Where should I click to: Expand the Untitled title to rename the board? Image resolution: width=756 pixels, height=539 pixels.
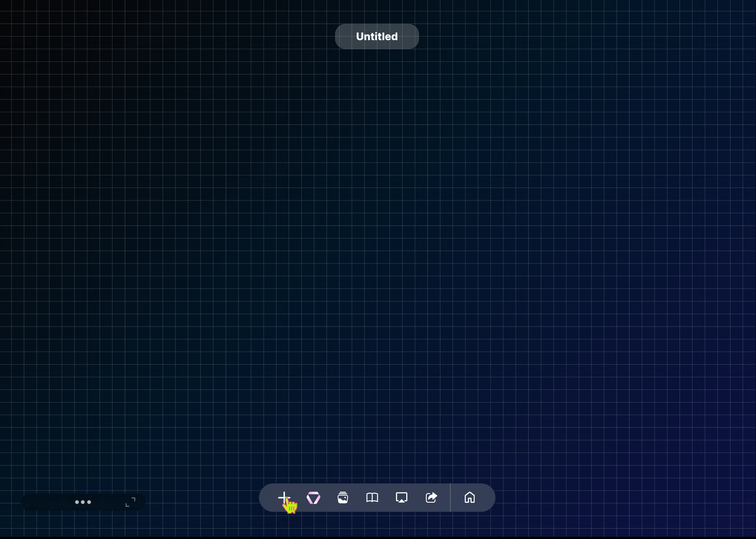pos(376,36)
